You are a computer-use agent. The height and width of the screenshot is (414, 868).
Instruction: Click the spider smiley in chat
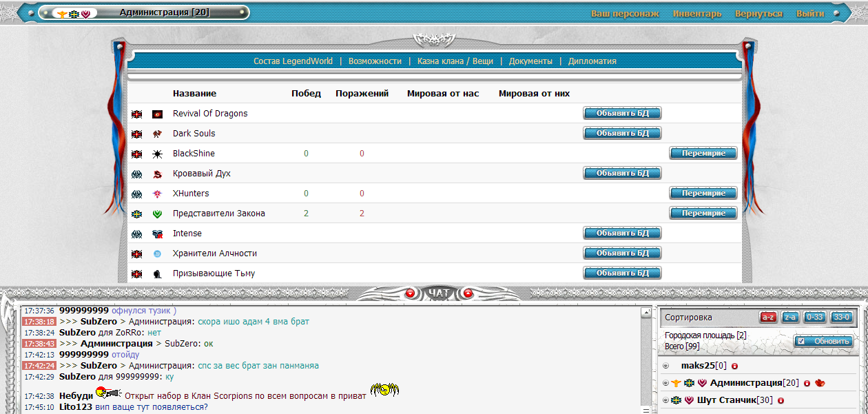[x=384, y=390]
